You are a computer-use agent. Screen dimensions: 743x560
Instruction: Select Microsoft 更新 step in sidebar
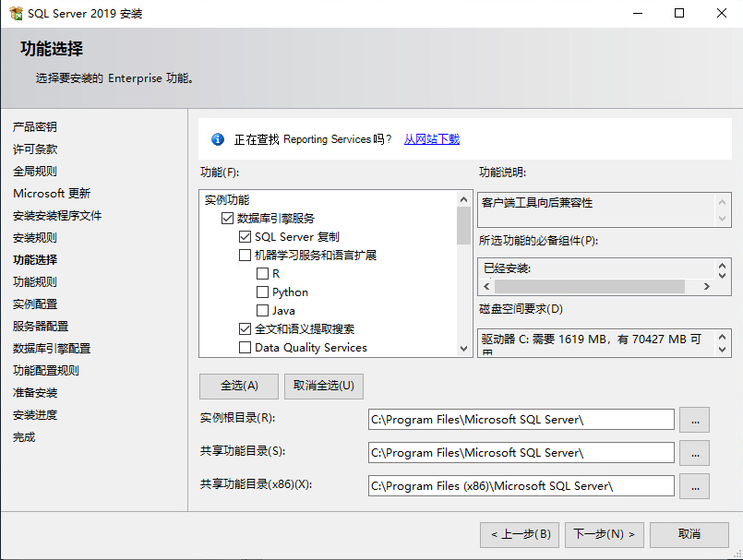point(52,194)
